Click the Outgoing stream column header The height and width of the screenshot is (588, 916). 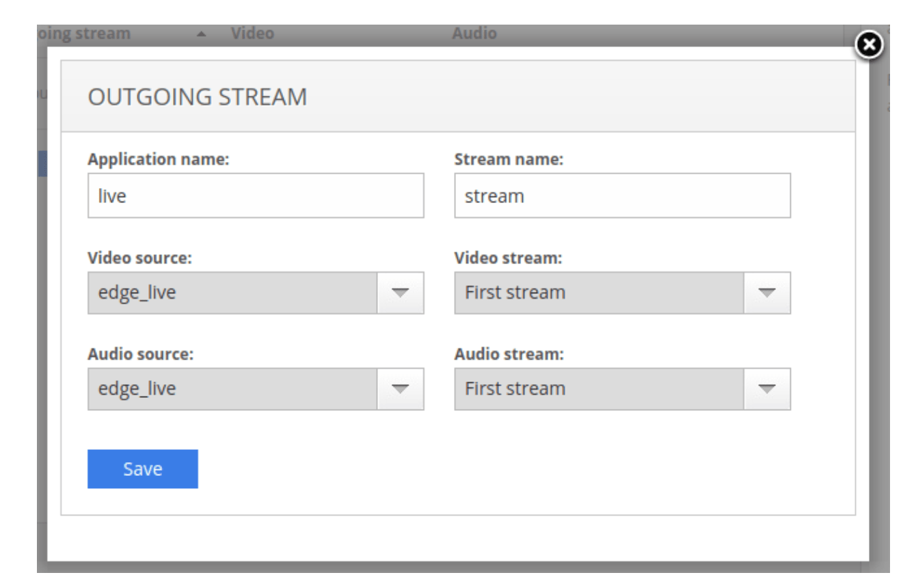click(85, 34)
